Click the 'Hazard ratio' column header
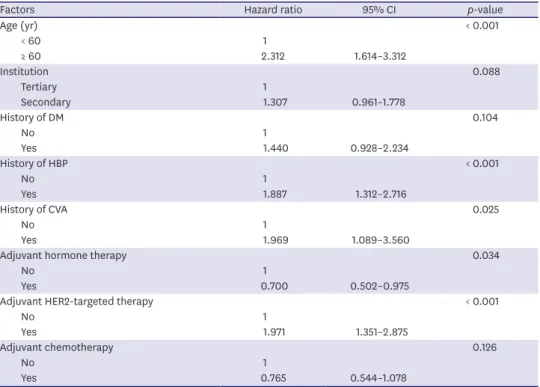540x387 pixels. pos(273,10)
